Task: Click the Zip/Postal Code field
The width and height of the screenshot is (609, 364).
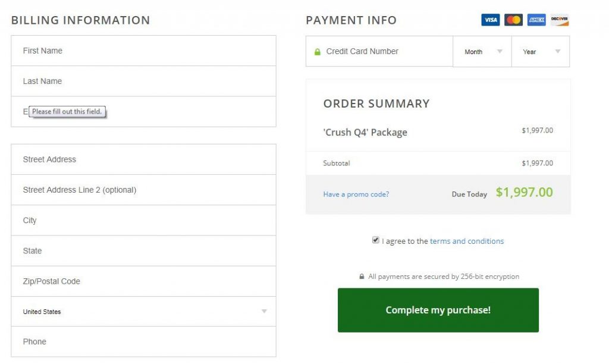Action: (143, 281)
